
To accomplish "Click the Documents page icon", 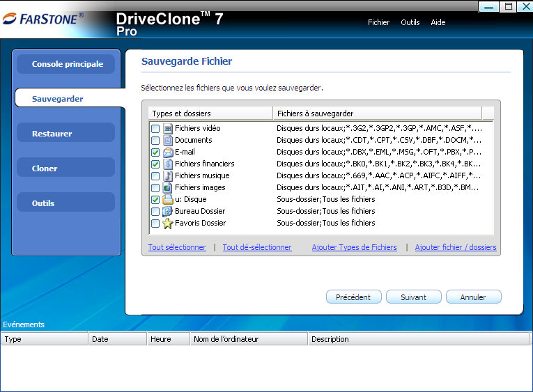I will (x=168, y=140).
